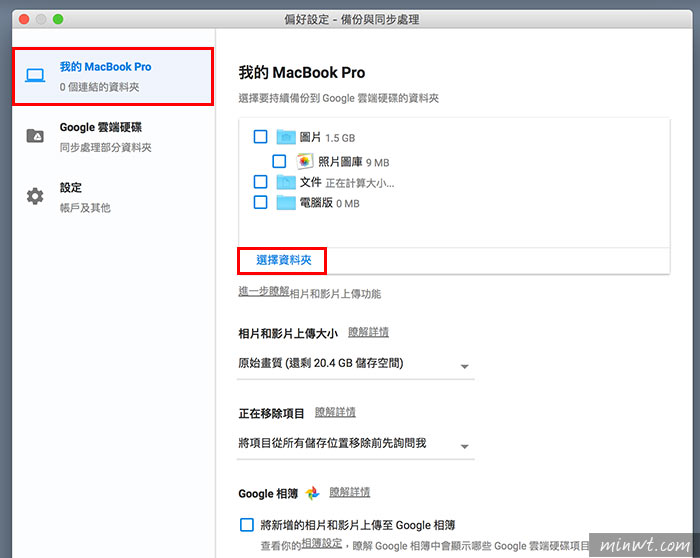
Task: Check the 圖片 1.5 GB checkbox
Action: click(x=260, y=137)
